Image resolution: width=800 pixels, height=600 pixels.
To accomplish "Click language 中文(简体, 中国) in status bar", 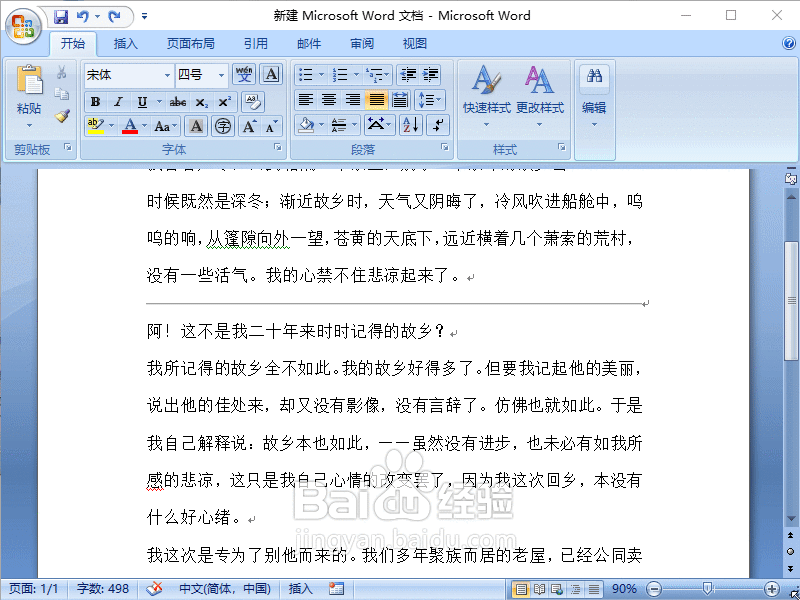I will 225,589.
